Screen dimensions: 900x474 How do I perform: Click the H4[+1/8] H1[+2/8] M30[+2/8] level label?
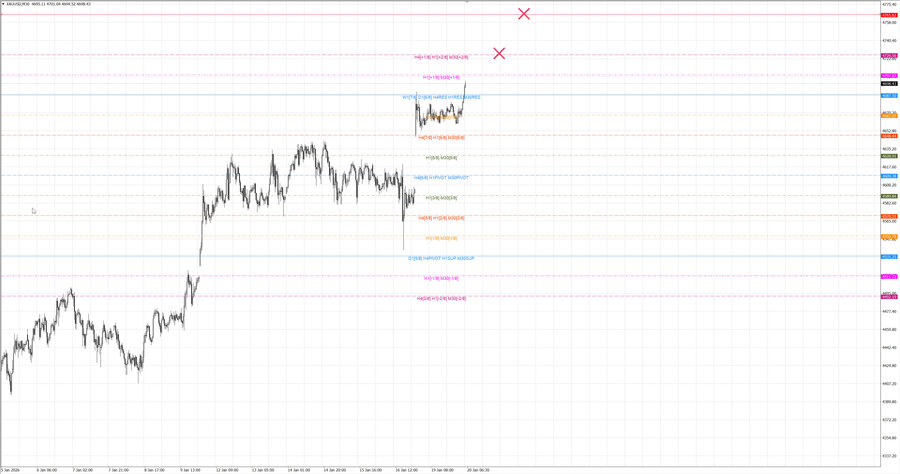click(441, 57)
